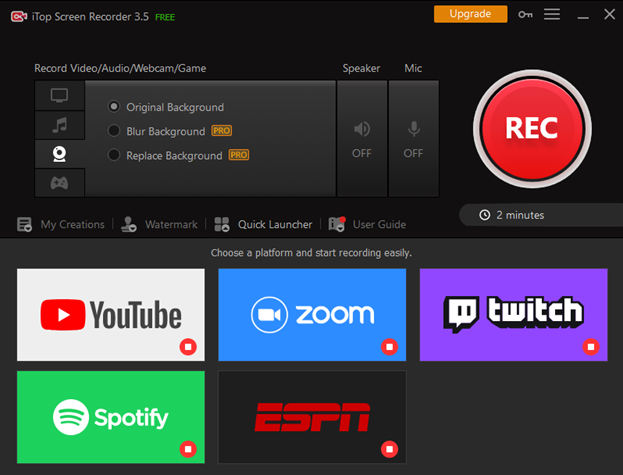Click PRO badge next to Blur Background
Viewport: 623px width, 475px height.
click(x=222, y=131)
